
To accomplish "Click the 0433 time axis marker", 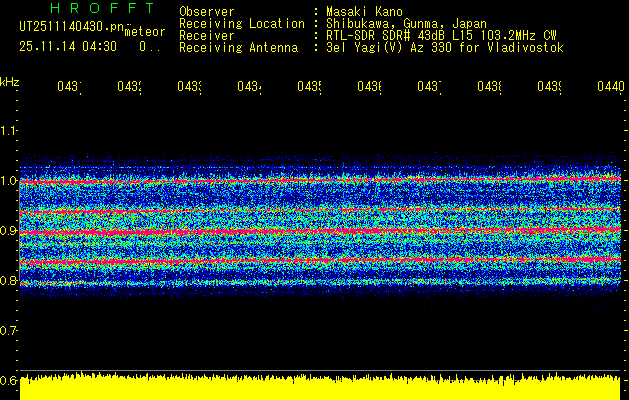I will click(189, 86).
